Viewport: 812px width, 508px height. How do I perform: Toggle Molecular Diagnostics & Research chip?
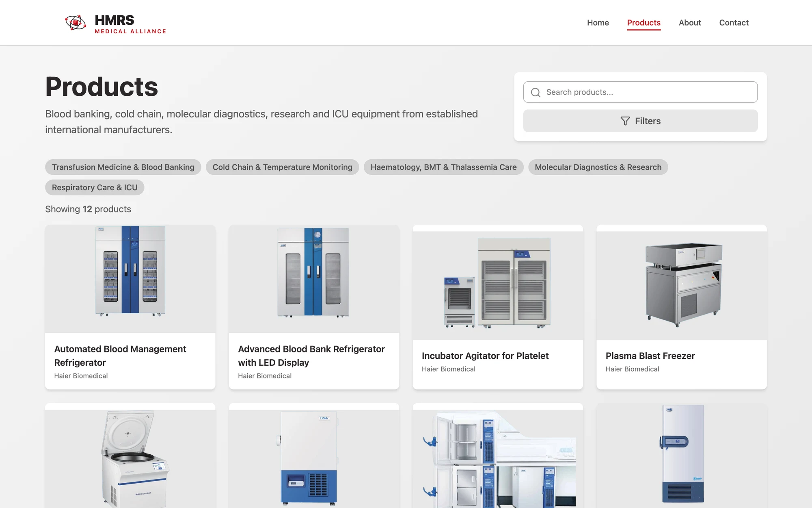[598, 167]
